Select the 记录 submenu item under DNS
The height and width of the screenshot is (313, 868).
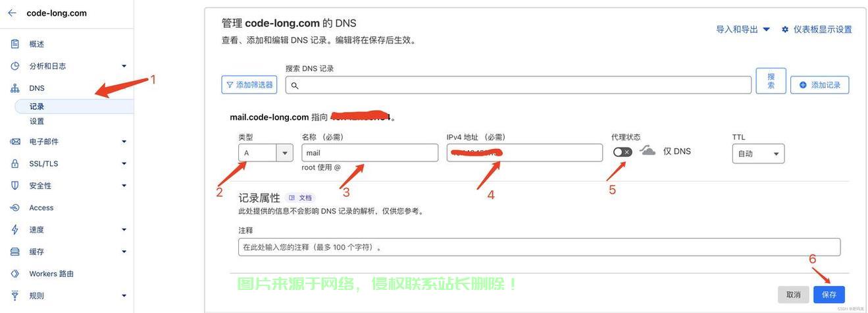point(37,107)
